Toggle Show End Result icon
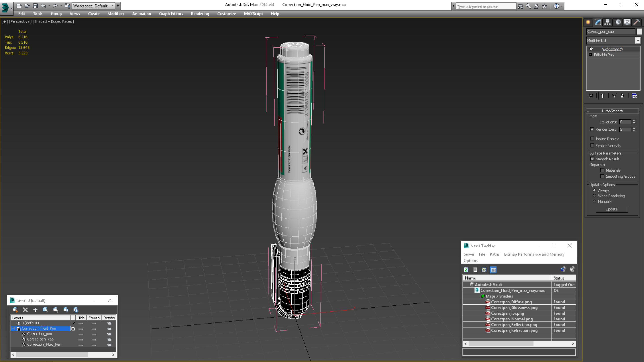The image size is (644, 362). pyautogui.click(x=602, y=96)
